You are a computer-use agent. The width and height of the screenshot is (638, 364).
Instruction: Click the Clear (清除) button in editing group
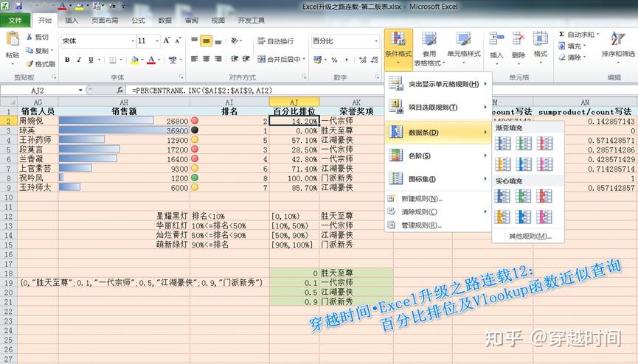tap(573, 57)
